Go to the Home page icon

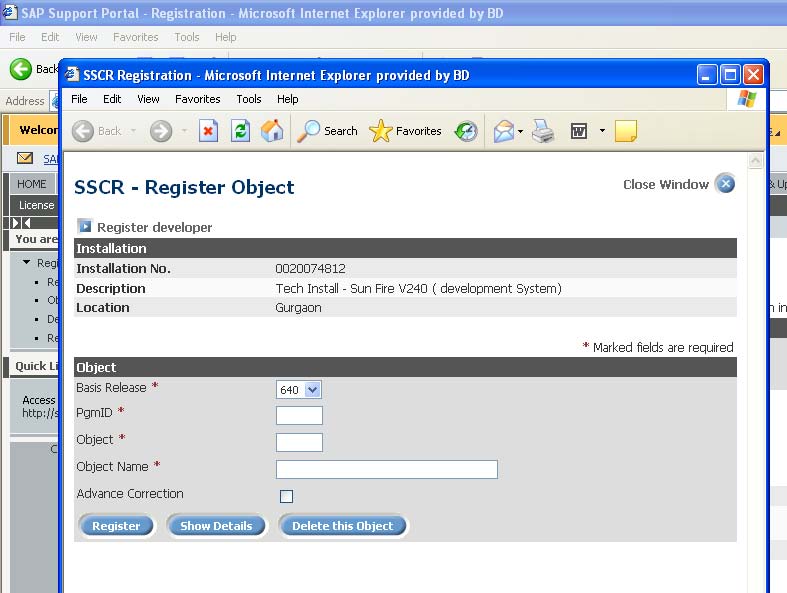tap(273, 131)
